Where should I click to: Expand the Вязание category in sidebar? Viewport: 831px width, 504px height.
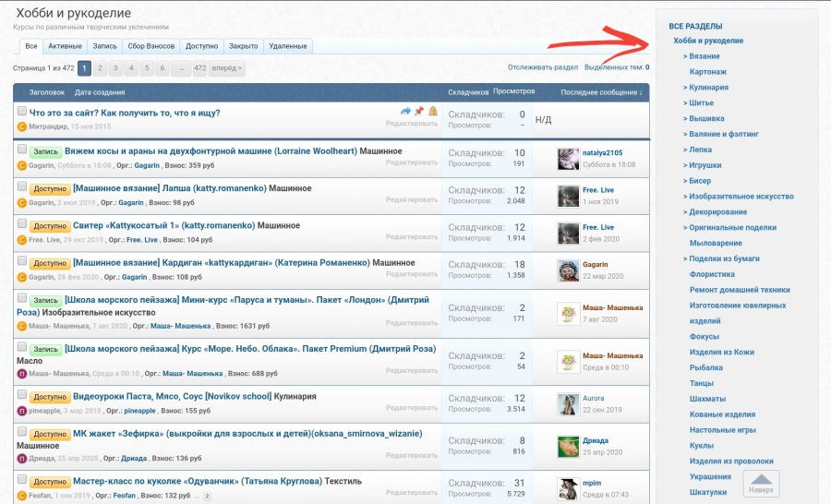pos(704,56)
